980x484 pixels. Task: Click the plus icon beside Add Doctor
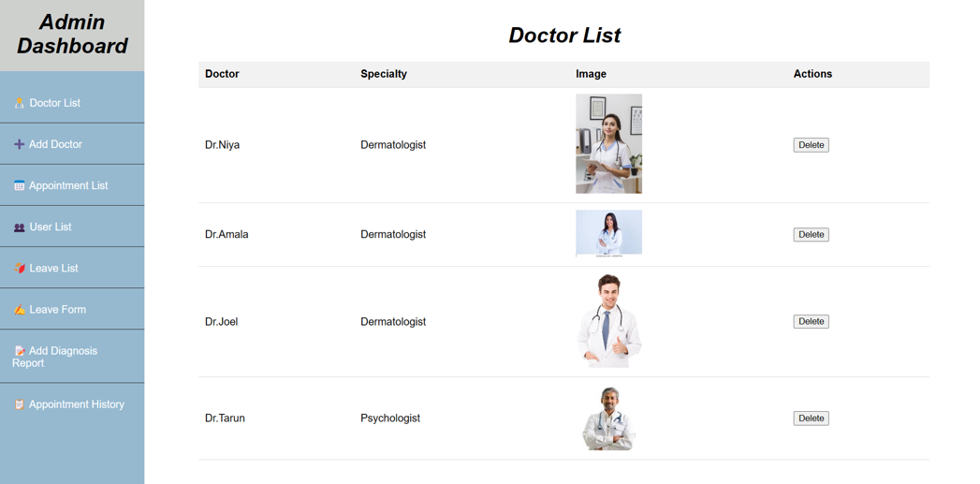[x=20, y=144]
